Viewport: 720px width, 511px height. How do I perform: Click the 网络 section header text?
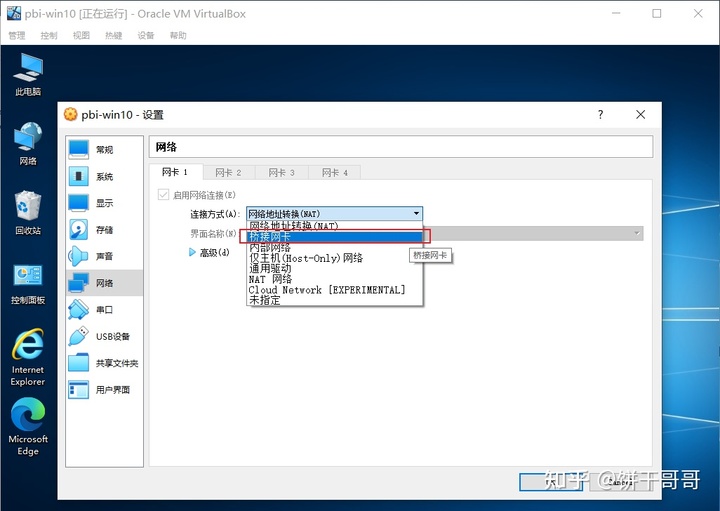pyautogui.click(x=166, y=147)
